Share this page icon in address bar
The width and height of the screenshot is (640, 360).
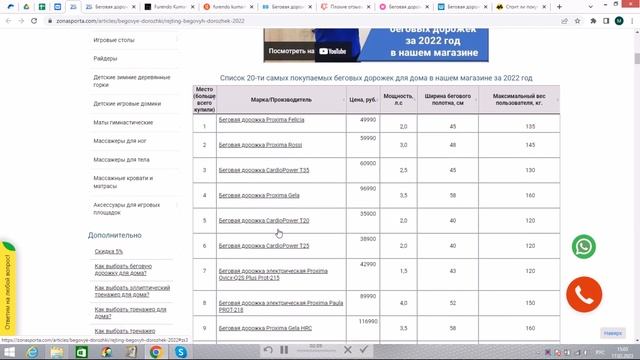coord(564,21)
